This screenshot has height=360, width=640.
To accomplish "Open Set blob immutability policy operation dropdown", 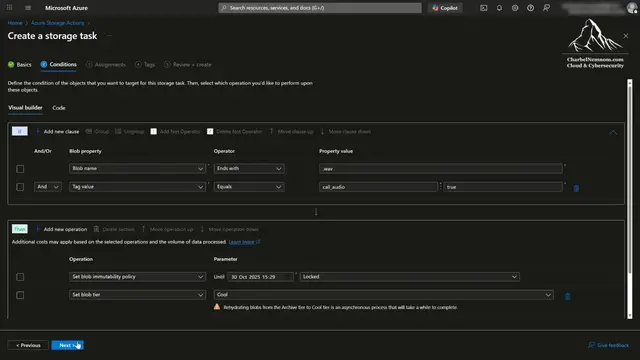I will 137,277.
